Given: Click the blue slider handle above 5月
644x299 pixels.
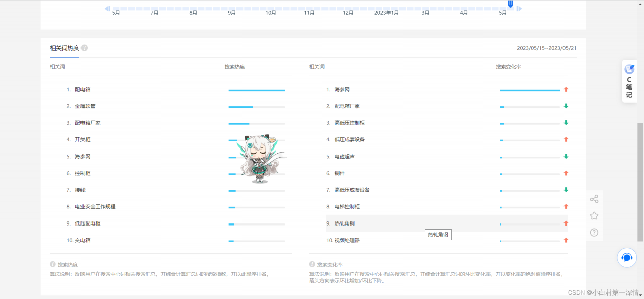Looking at the screenshot, I should tap(510, 4).
